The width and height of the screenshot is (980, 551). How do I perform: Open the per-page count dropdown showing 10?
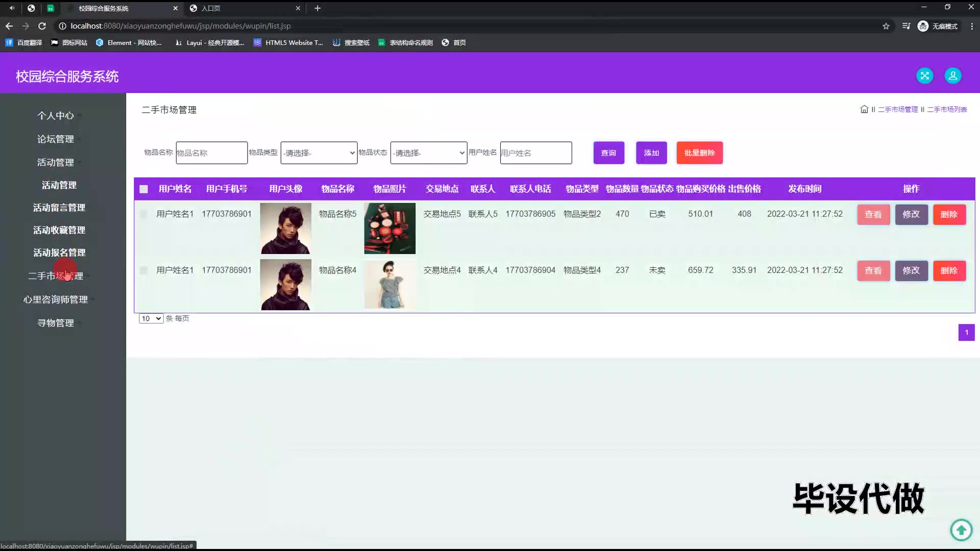pos(151,318)
